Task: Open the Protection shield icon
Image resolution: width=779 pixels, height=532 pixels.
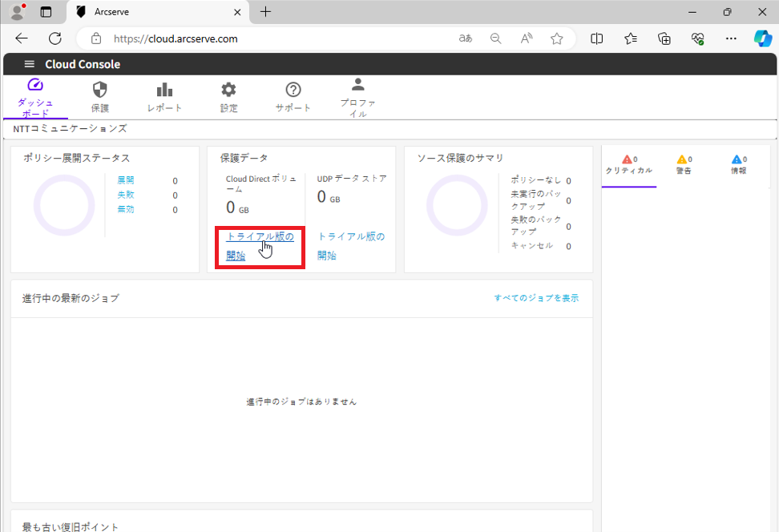Action: point(100,90)
